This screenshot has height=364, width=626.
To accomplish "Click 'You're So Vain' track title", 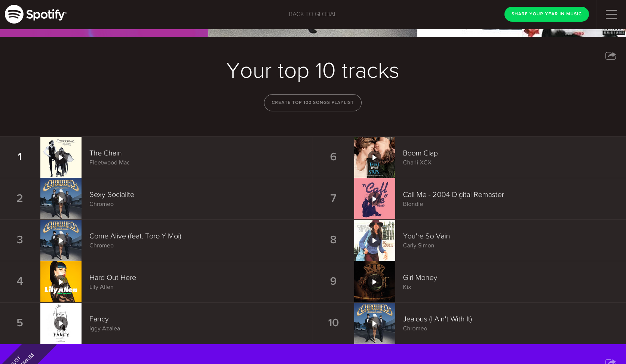I will click(x=426, y=236).
